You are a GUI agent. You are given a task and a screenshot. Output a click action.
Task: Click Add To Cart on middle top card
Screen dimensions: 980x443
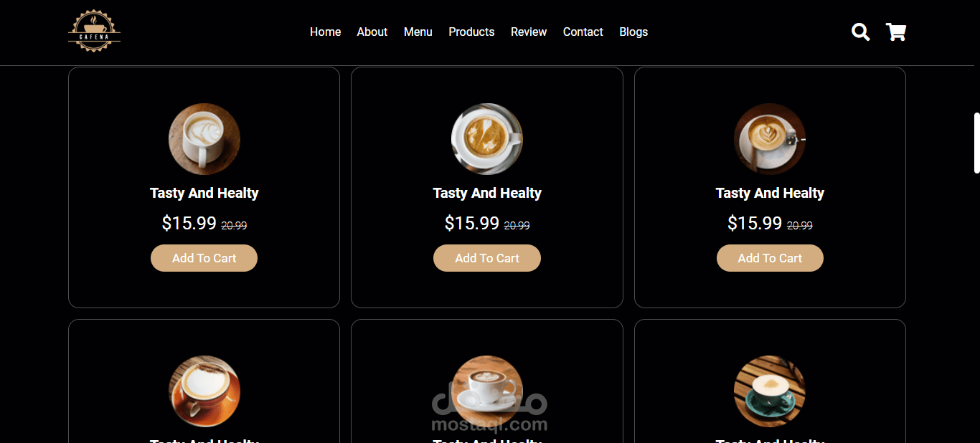click(x=487, y=258)
